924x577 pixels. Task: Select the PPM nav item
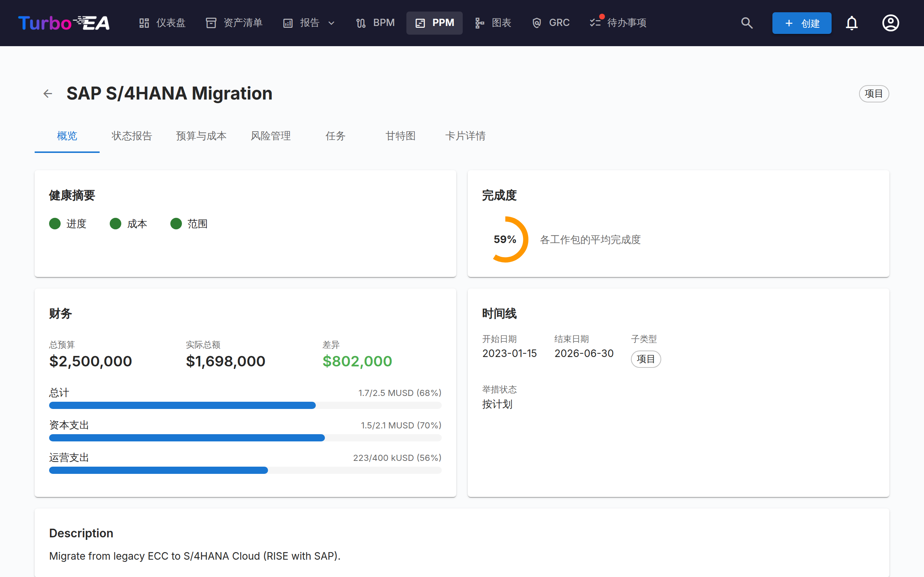(435, 23)
